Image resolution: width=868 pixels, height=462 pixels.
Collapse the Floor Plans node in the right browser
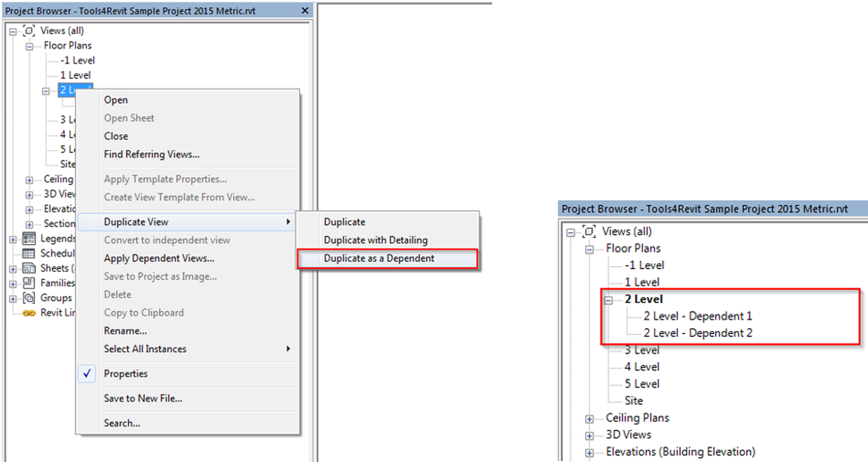click(589, 248)
